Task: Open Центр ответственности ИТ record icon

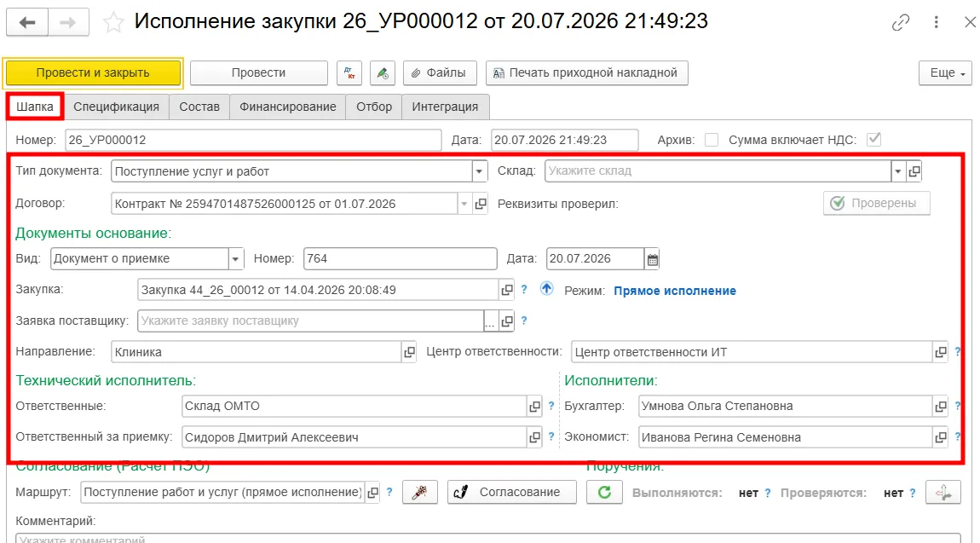Action: [941, 352]
